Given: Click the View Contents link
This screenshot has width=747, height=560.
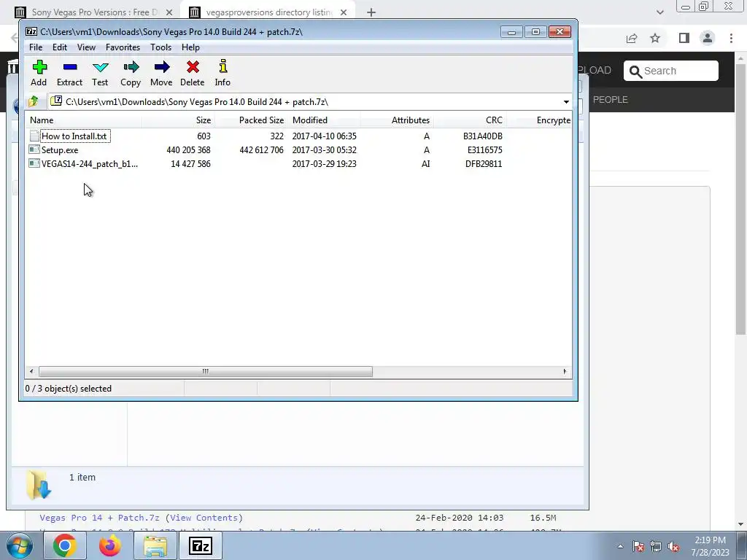Looking at the screenshot, I should tap(204, 518).
